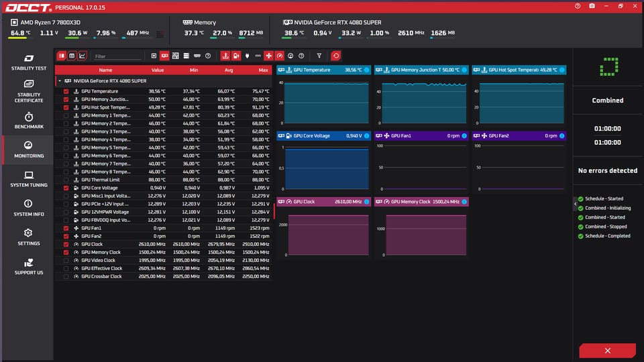Open the Stability Test section
Image resolution: width=644 pixels, height=362 pixels.
(x=29, y=62)
